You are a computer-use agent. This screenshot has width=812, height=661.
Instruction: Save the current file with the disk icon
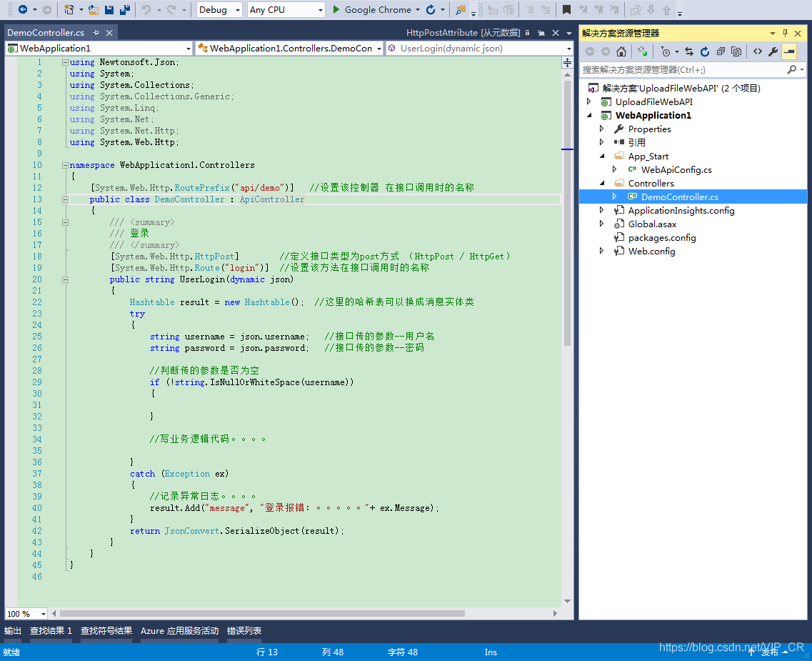109,9
